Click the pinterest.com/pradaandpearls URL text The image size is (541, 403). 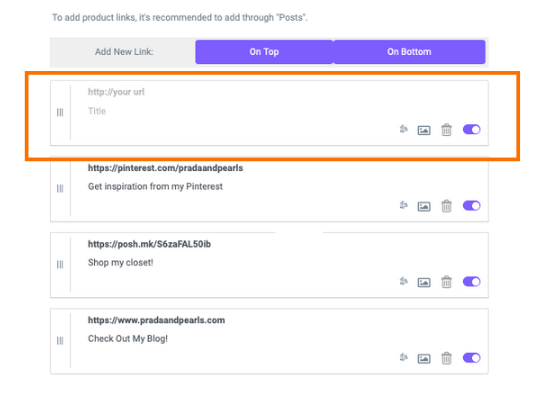[x=165, y=168]
